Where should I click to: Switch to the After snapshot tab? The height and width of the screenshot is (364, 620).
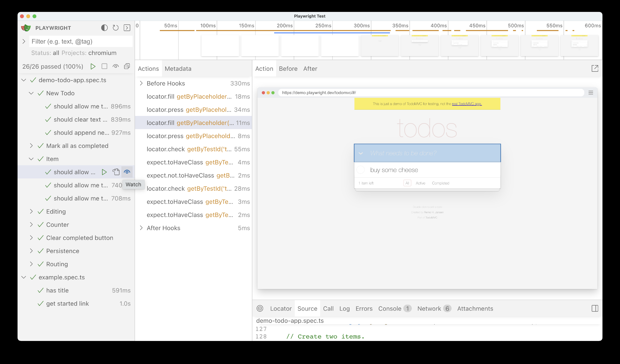[310, 69]
